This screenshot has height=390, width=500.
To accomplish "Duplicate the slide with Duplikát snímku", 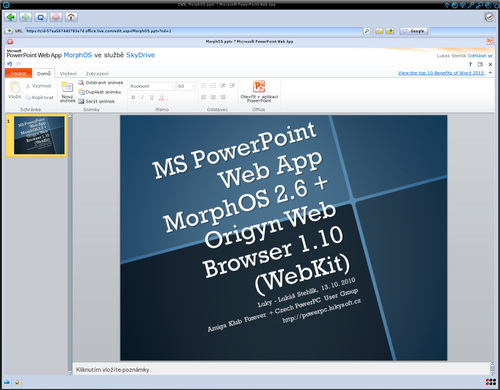I will coord(100,92).
